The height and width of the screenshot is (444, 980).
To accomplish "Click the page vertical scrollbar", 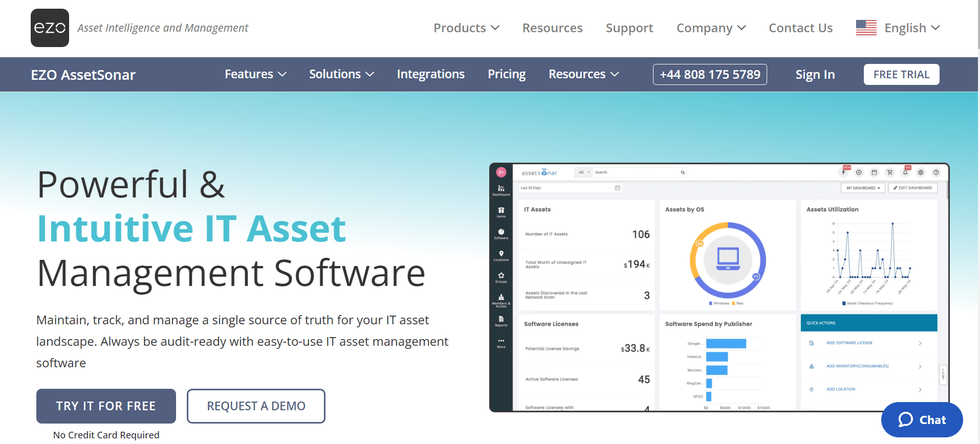I will 978,25.
